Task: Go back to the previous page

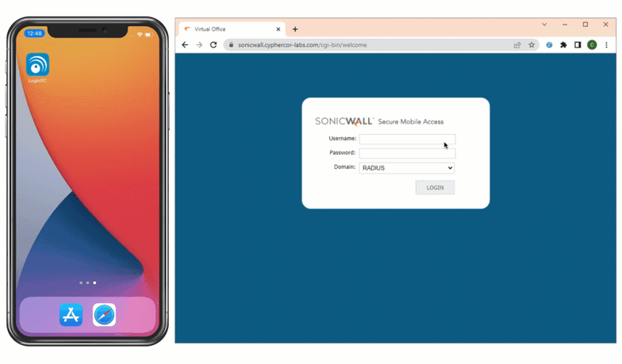Action: point(185,45)
